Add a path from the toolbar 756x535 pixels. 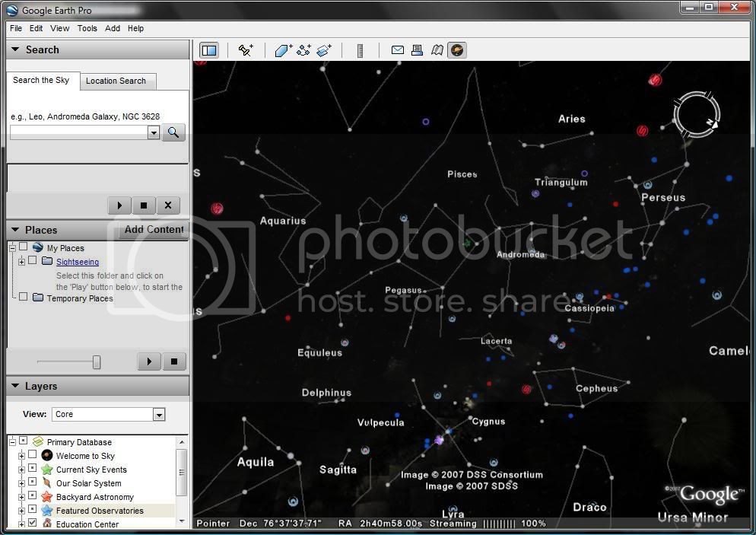[x=303, y=50]
